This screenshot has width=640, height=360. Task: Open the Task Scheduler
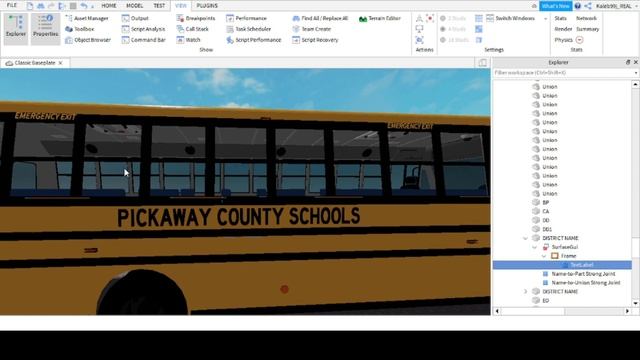coord(249,29)
